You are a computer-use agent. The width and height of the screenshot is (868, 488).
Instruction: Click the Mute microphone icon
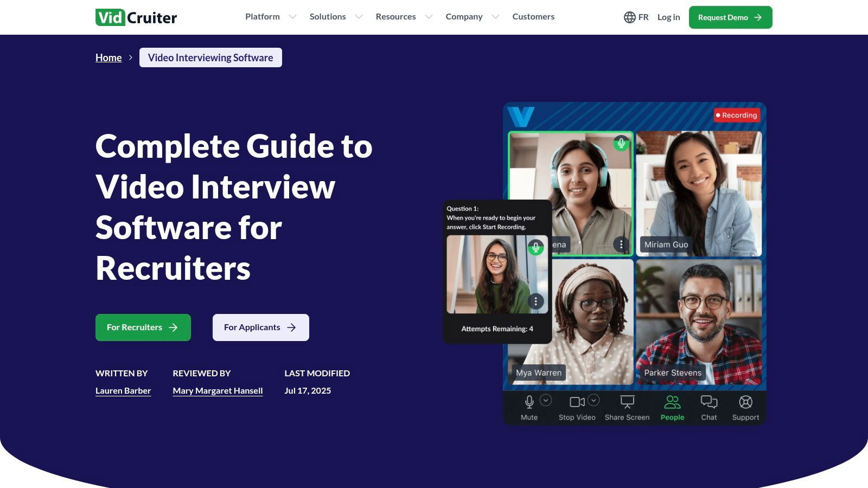529,402
